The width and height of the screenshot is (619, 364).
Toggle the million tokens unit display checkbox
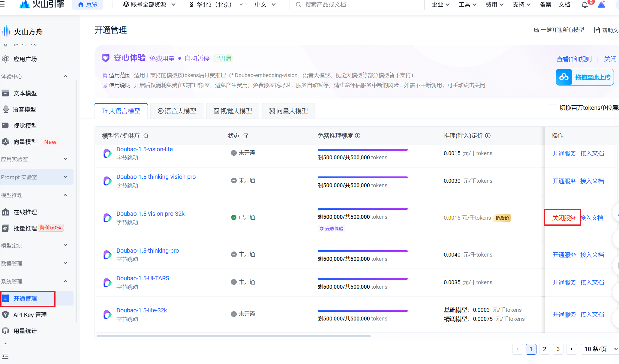click(x=552, y=108)
